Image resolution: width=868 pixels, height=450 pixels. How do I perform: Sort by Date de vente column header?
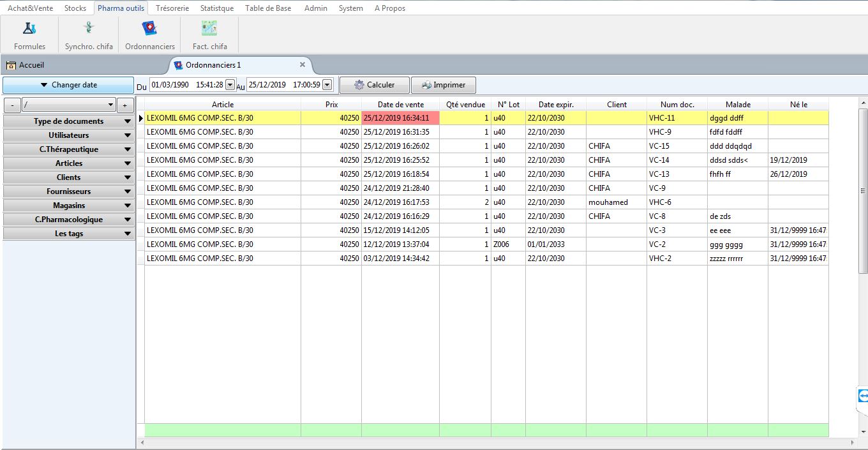pyautogui.click(x=400, y=105)
